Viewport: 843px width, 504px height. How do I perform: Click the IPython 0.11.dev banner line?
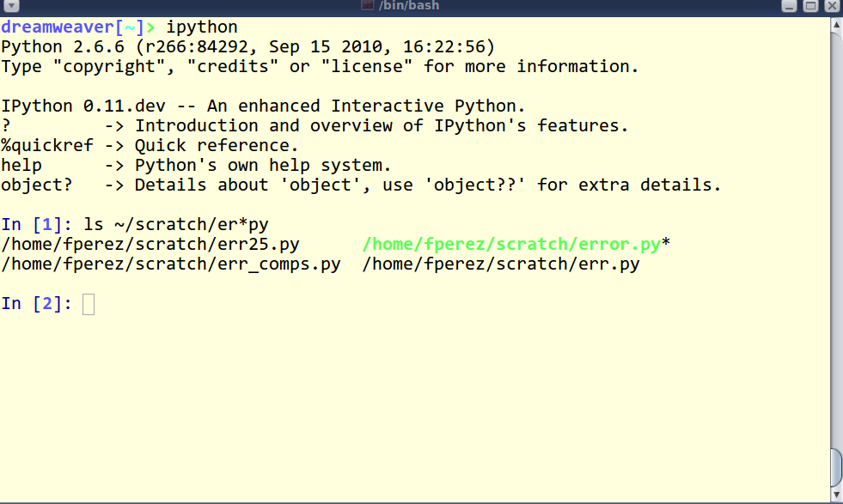coord(263,106)
